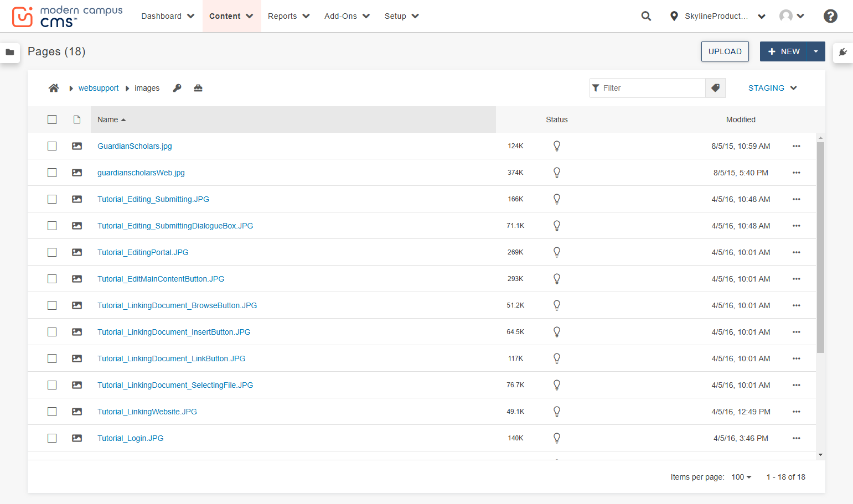Click status lightbulb for guardianscholarsWeb.jpg

[557, 173]
